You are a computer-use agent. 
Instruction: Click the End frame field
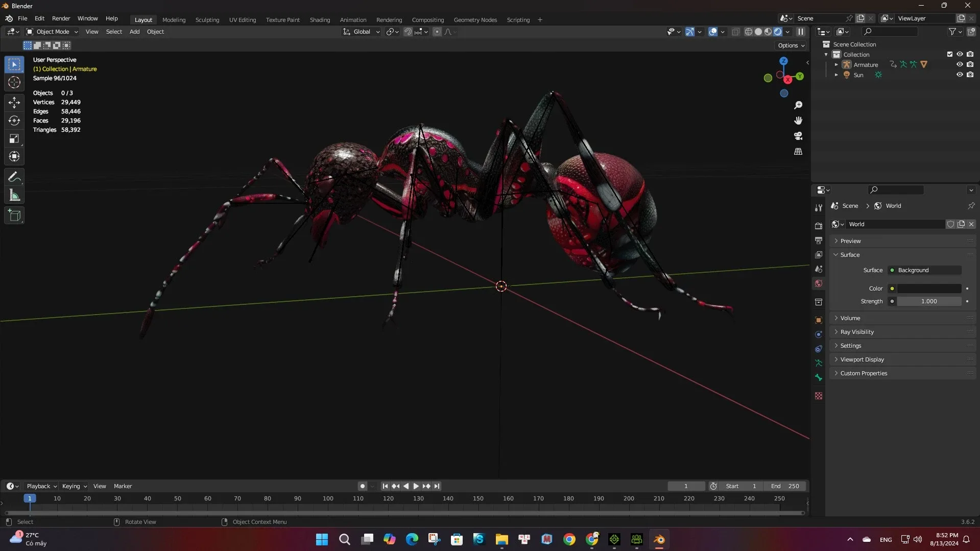tap(785, 486)
